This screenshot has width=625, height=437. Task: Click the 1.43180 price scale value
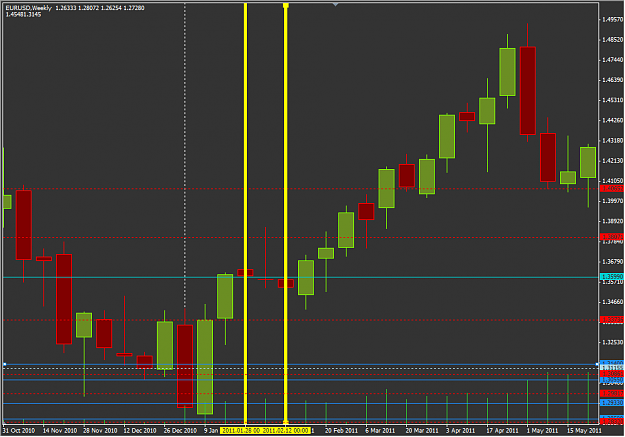613,140
